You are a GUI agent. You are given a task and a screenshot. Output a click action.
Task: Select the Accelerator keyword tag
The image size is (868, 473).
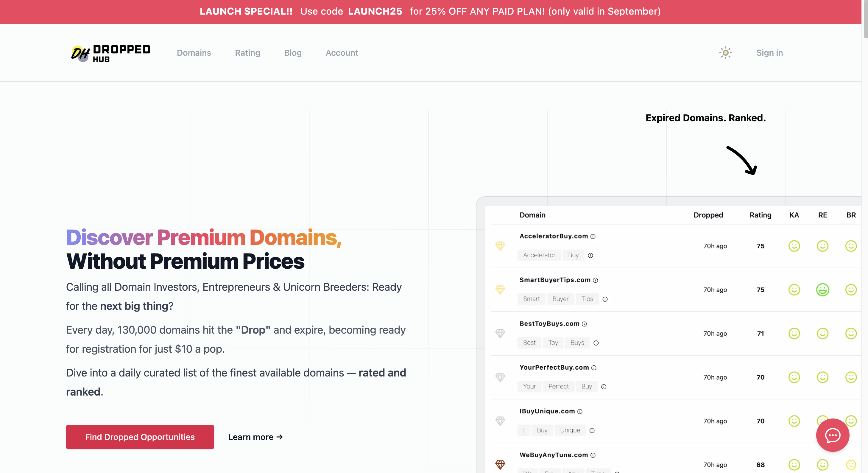pyautogui.click(x=539, y=255)
